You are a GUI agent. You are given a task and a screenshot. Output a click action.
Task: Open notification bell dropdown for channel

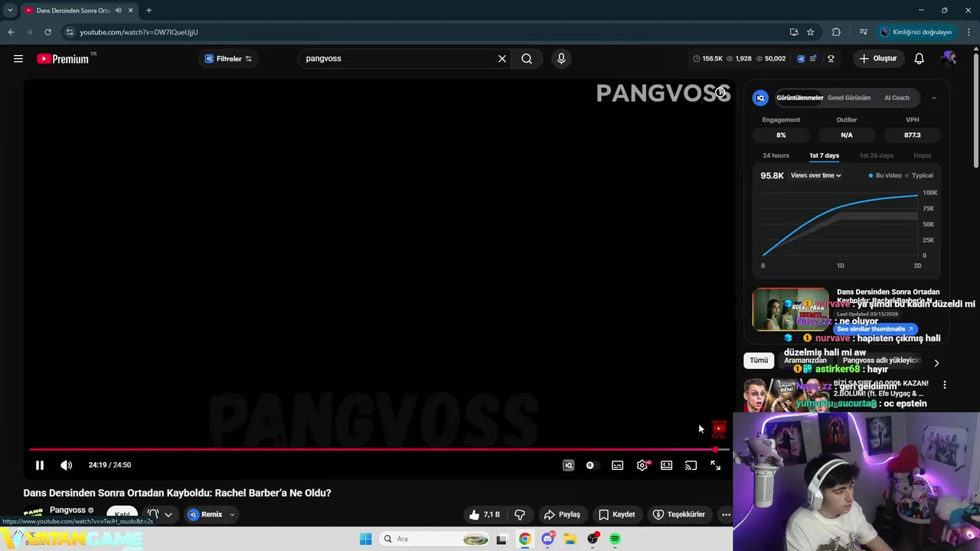[160, 515]
